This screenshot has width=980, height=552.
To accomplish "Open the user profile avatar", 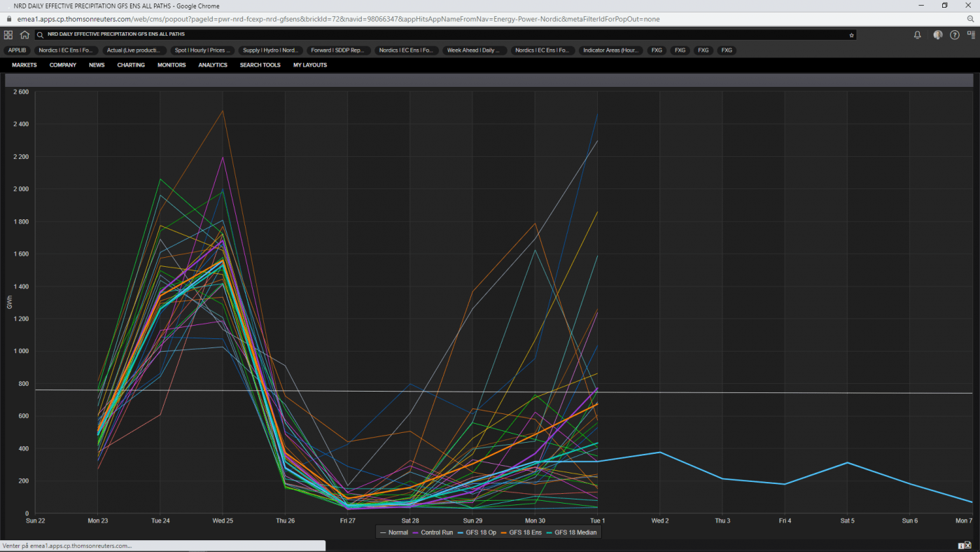I will 938,34.
